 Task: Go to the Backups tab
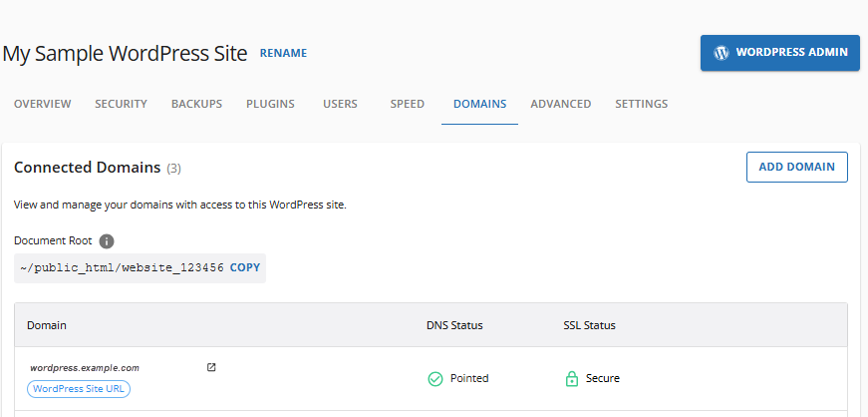tap(196, 104)
